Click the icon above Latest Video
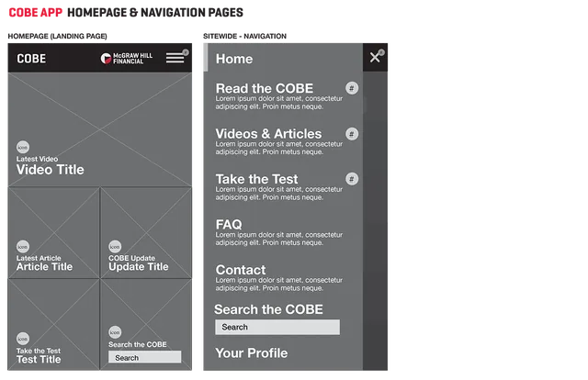Viewport: 588px width, 380px height. tap(23, 147)
